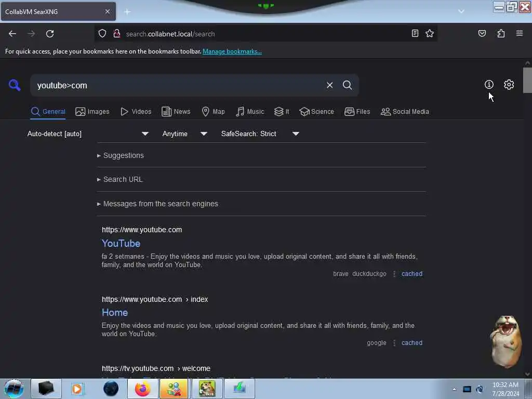Switch to News category

(176, 112)
